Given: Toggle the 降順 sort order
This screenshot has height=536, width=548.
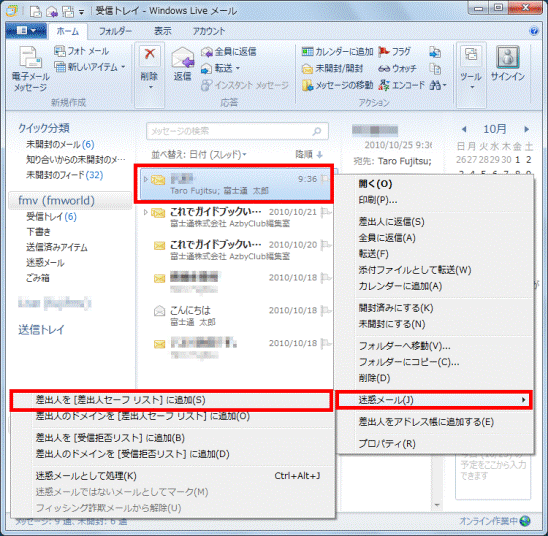Looking at the screenshot, I should tap(309, 154).
